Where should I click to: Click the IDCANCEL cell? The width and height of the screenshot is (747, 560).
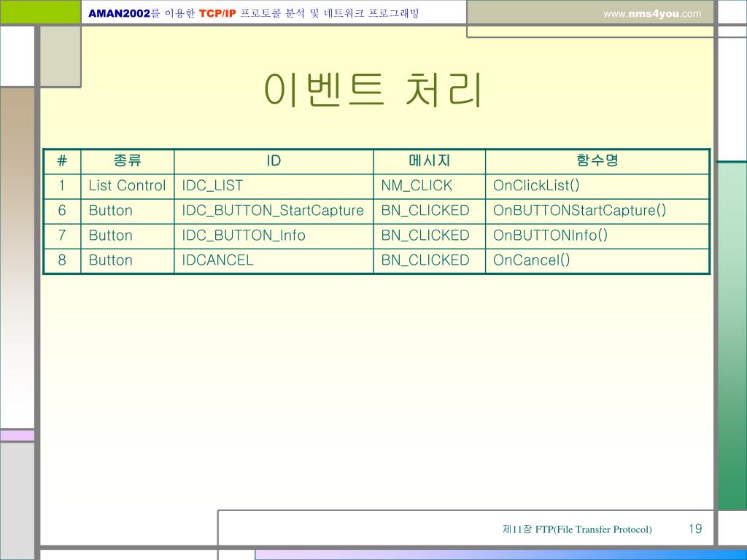pos(274,260)
